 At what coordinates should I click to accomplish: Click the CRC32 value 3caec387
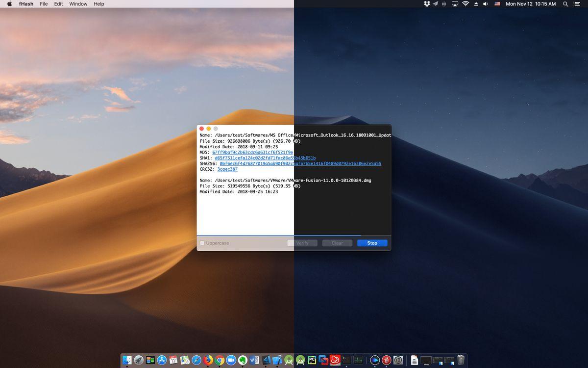coord(227,169)
